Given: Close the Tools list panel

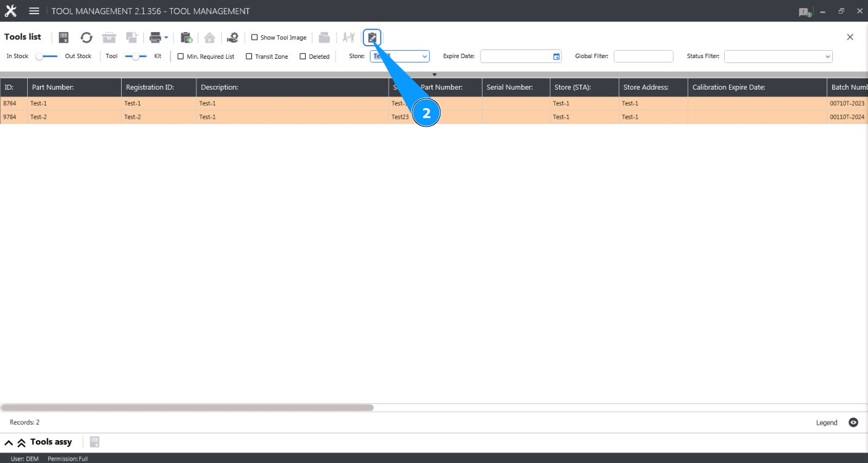Looking at the screenshot, I should [x=850, y=37].
